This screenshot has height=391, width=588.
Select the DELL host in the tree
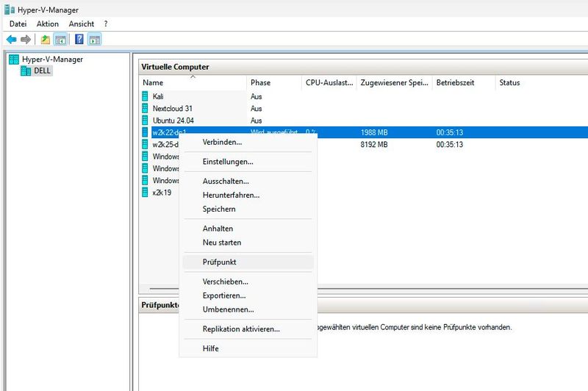click(x=42, y=71)
